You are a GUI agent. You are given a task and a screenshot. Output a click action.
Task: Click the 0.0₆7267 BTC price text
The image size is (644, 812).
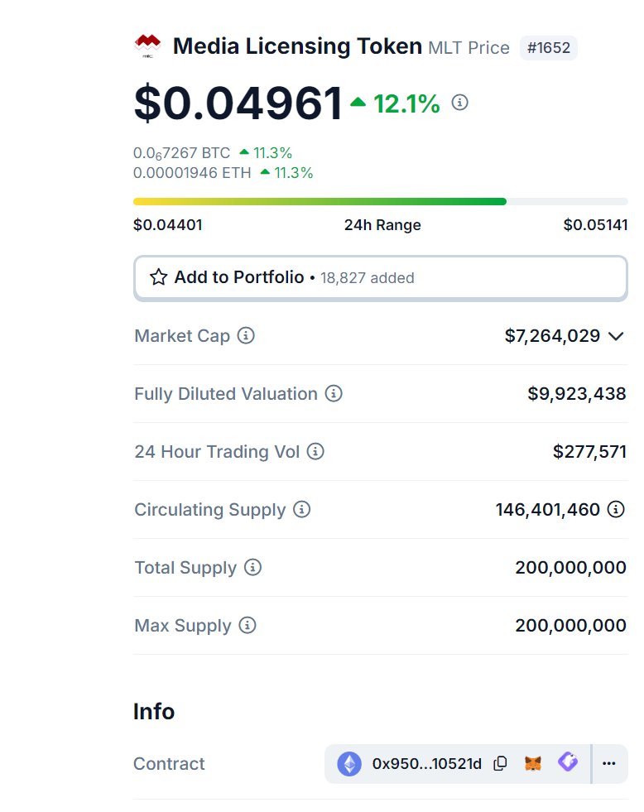(182, 153)
